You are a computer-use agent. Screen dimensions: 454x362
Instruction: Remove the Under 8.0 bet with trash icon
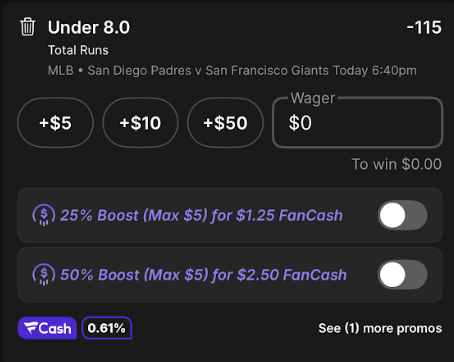tap(27, 27)
